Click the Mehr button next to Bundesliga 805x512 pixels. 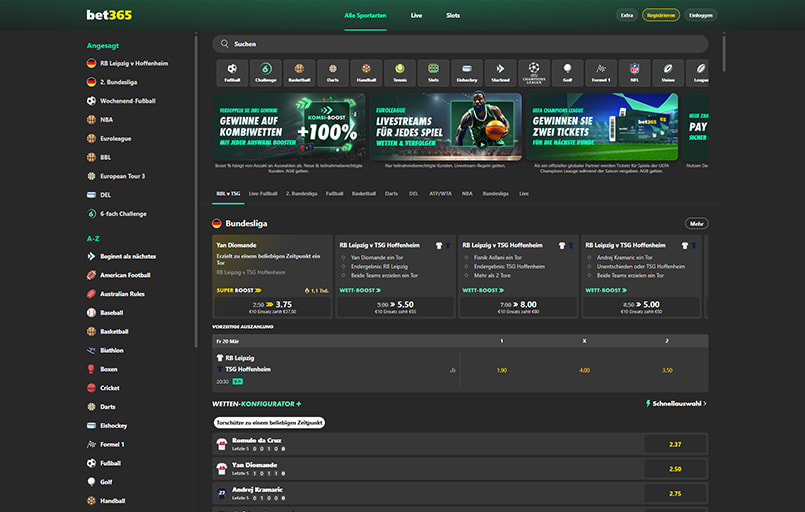696,223
